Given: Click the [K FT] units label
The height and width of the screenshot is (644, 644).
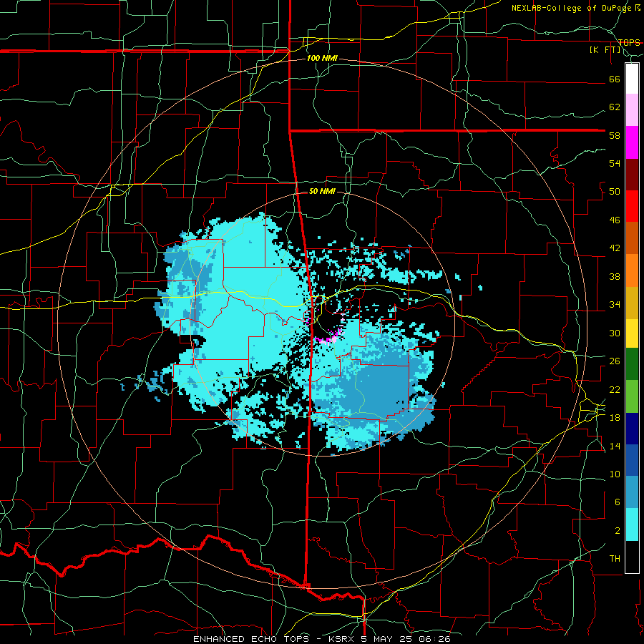Looking at the screenshot, I should point(605,50).
